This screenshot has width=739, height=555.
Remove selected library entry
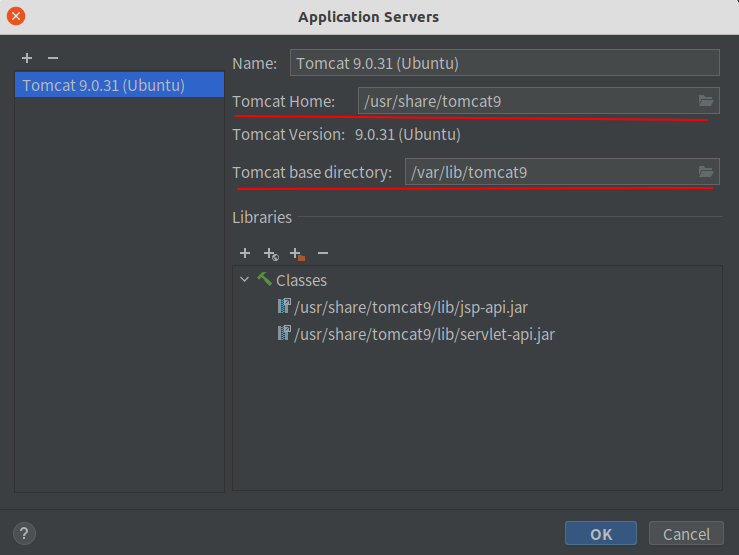323,253
